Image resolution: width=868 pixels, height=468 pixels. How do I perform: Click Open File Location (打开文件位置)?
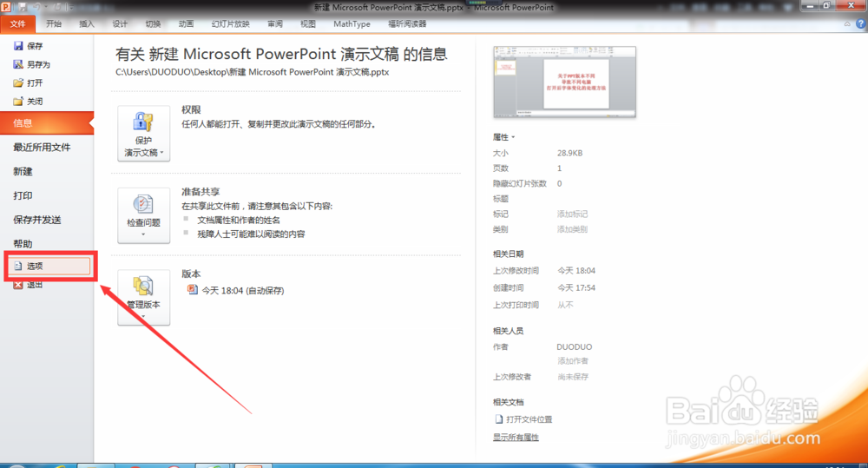click(x=523, y=419)
